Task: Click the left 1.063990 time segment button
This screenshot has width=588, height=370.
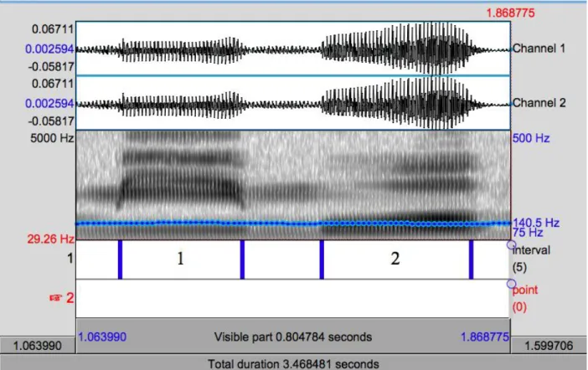Action: [38, 345]
